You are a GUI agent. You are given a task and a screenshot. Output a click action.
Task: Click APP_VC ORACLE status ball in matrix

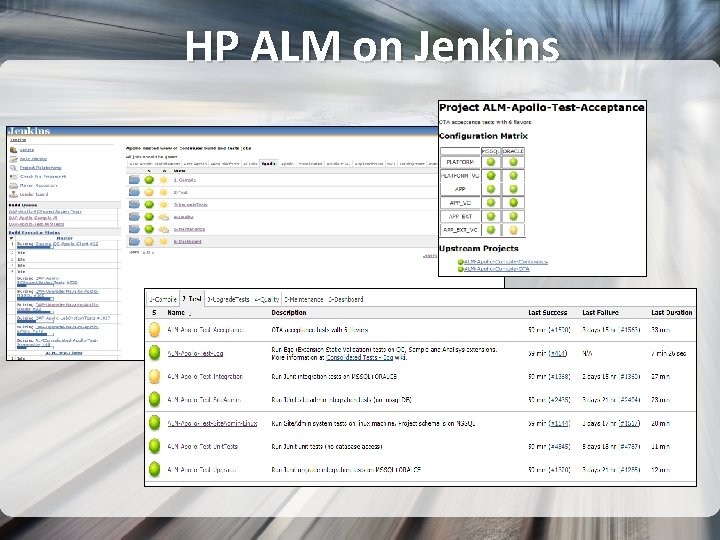point(513,202)
